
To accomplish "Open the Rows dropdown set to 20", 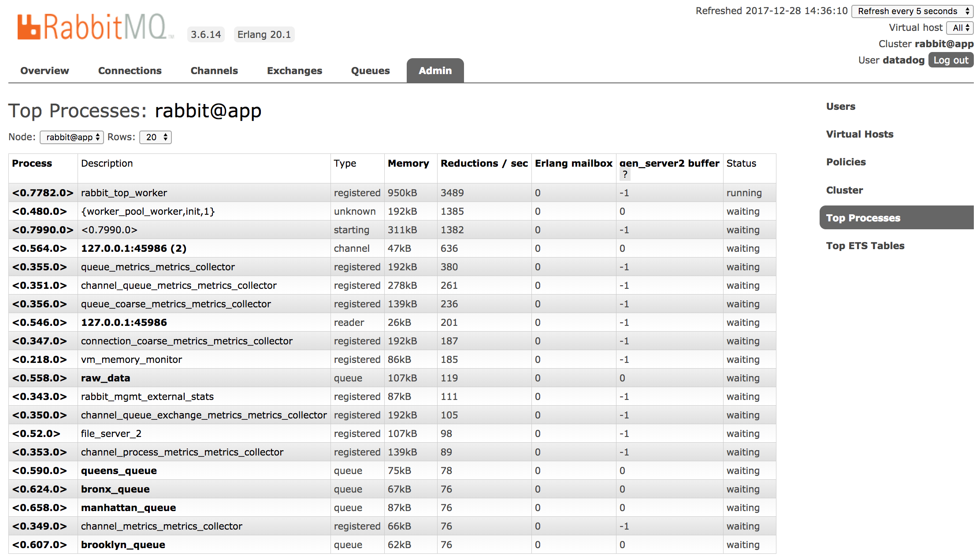I will coord(155,137).
